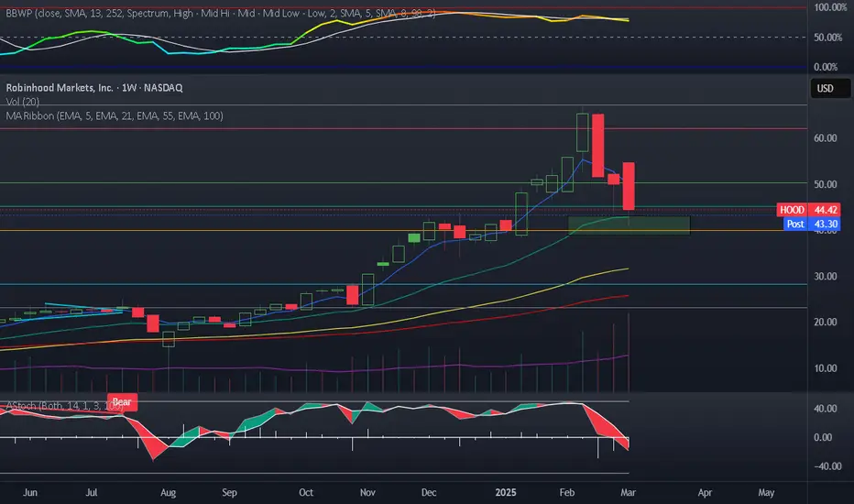This screenshot has height=504, width=854.
Task: Click the 44.42 last price tag
Action: [825, 210]
